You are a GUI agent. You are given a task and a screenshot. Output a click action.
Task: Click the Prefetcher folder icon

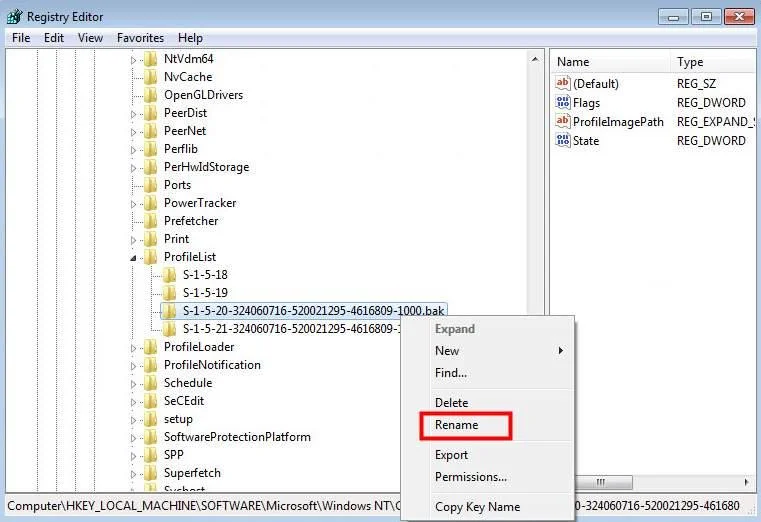(151, 221)
